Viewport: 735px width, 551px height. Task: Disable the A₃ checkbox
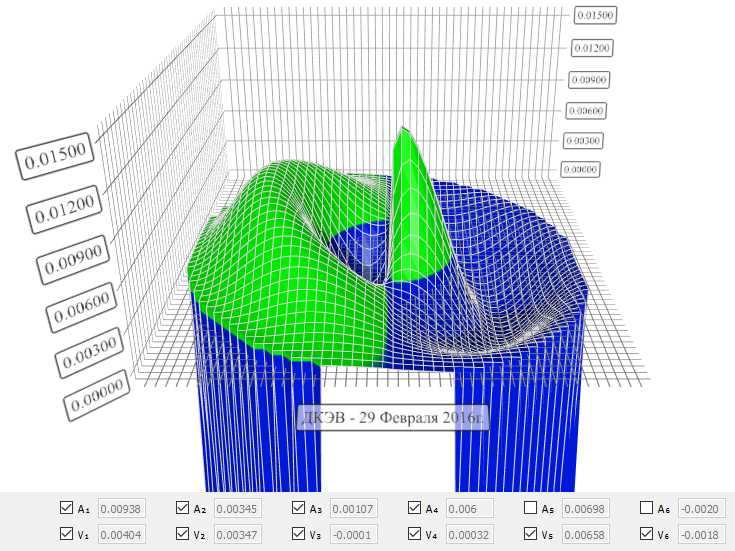click(x=299, y=508)
